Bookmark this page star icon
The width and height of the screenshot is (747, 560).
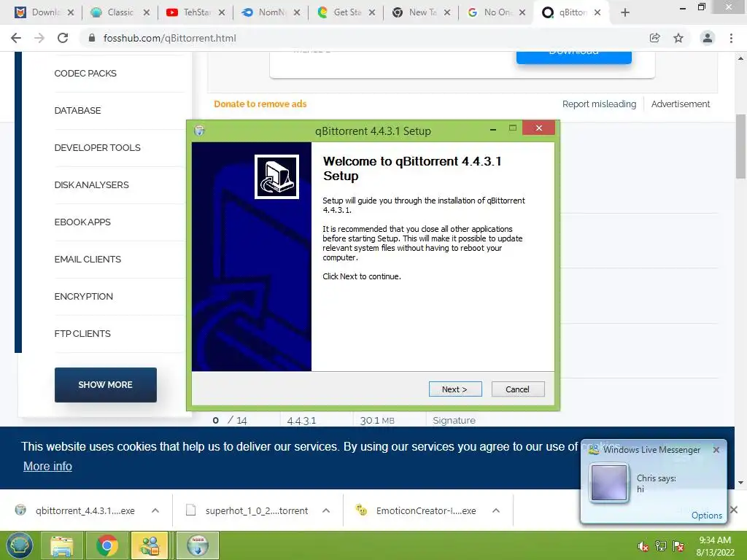coord(678,38)
